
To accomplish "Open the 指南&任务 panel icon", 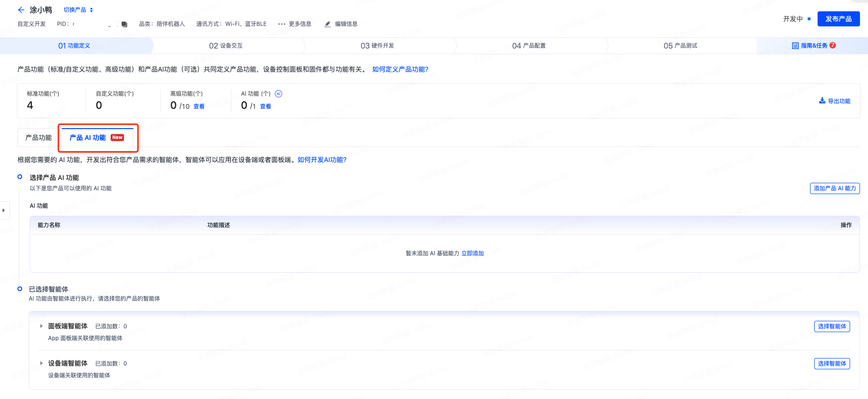I will coord(795,46).
